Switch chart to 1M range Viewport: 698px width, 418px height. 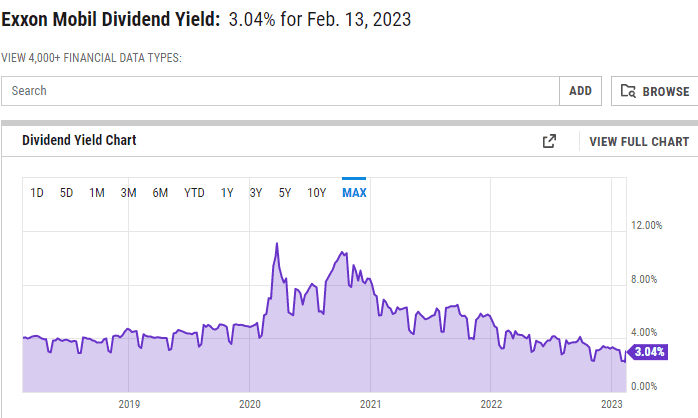pyautogui.click(x=97, y=193)
